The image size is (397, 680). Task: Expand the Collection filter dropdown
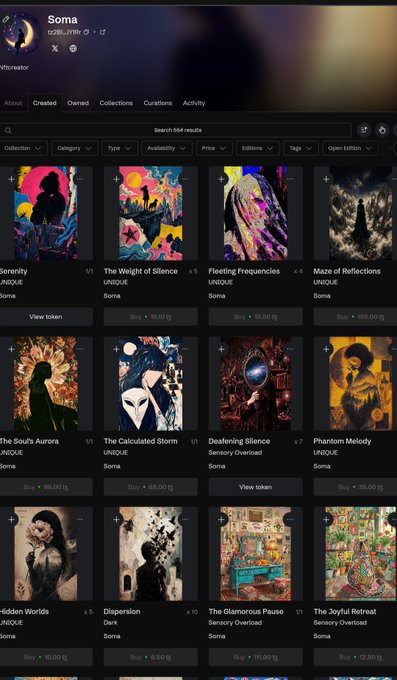tap(23, 148)
